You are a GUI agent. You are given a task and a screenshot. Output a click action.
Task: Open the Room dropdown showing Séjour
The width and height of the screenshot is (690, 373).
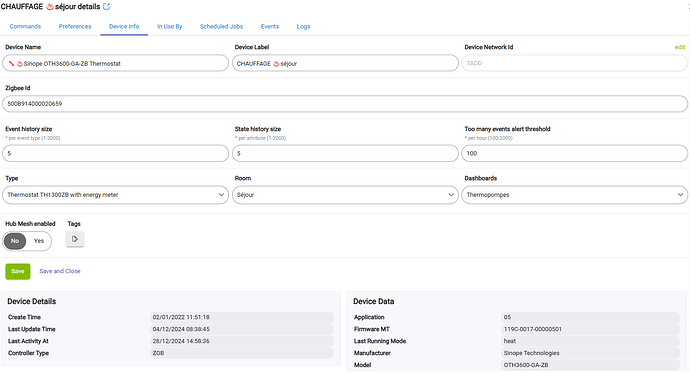pyautogui.click(x=345, y=195)
